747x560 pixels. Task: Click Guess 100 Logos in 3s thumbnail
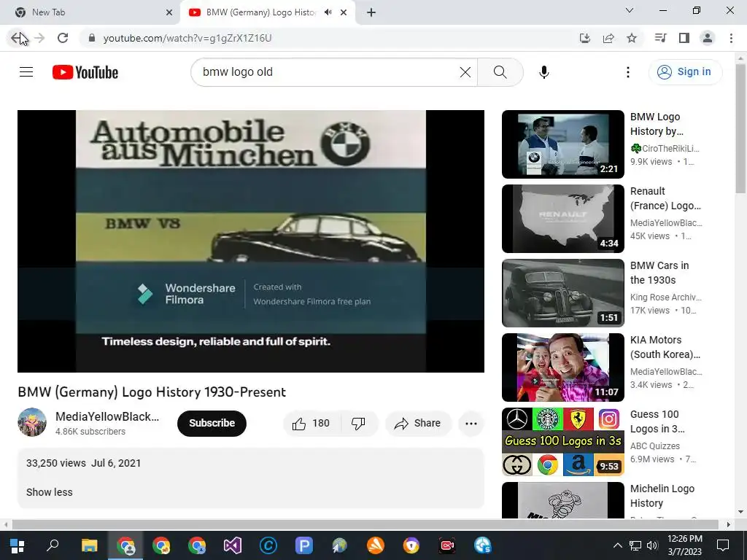click(562, 441)
